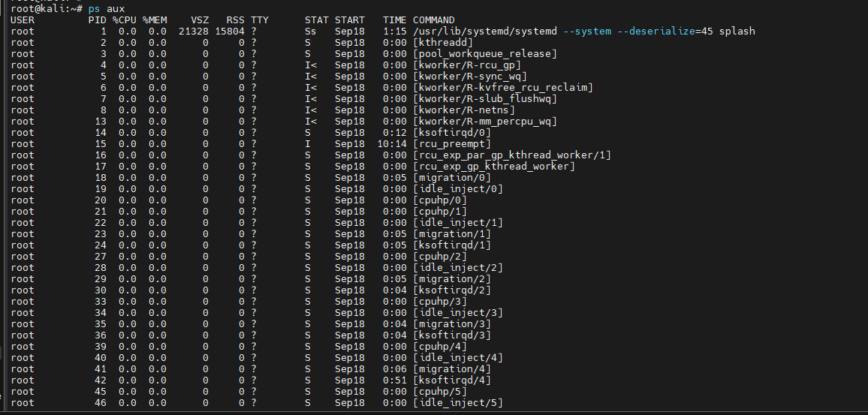
Task: Click RSS value 15804
Action: (230, 31)
